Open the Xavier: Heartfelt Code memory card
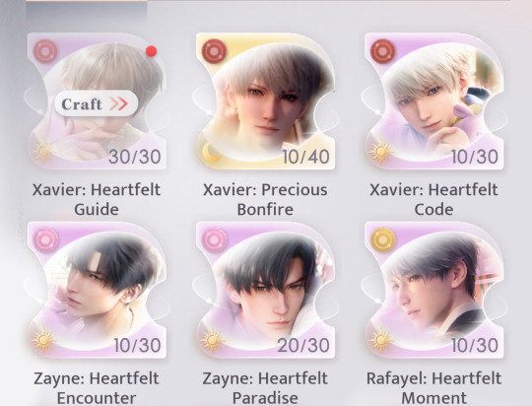532x406 pixels. click(433, 101)
